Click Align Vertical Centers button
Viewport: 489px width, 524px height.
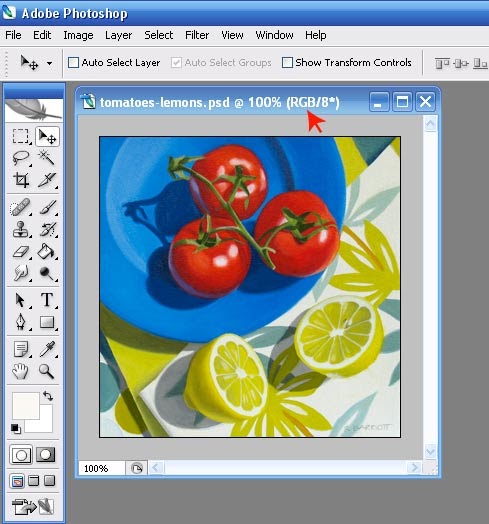coord(461,63)
